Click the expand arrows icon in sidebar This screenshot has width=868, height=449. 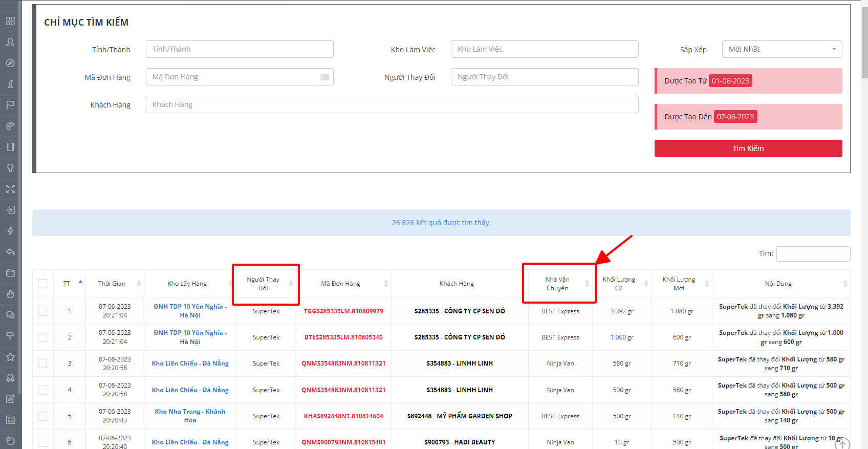[10, 189]
